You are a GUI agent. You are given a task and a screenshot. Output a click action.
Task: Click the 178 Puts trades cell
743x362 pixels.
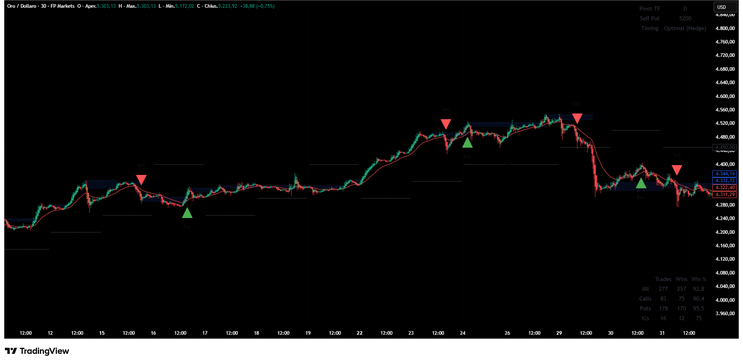(x=662, y=308)
